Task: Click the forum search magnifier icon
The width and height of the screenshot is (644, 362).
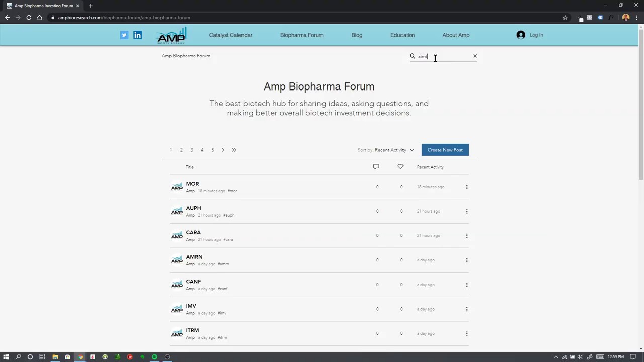Action: pyautogui.click(x=412, y=56)
